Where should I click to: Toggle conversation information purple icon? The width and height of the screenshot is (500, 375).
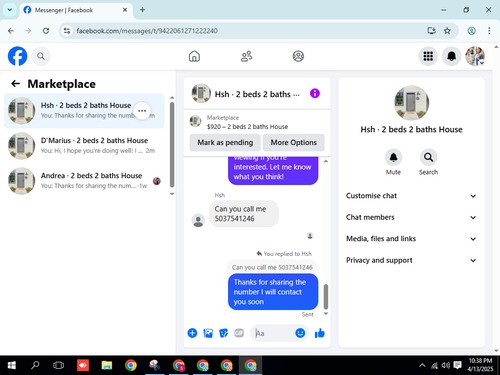[x=315, y=93]
